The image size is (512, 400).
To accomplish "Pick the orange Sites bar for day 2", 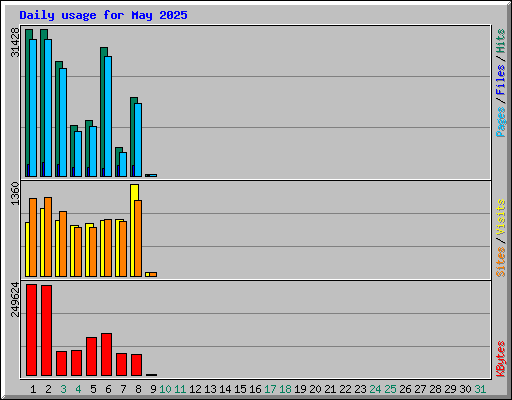I will [x=48, y=237].
